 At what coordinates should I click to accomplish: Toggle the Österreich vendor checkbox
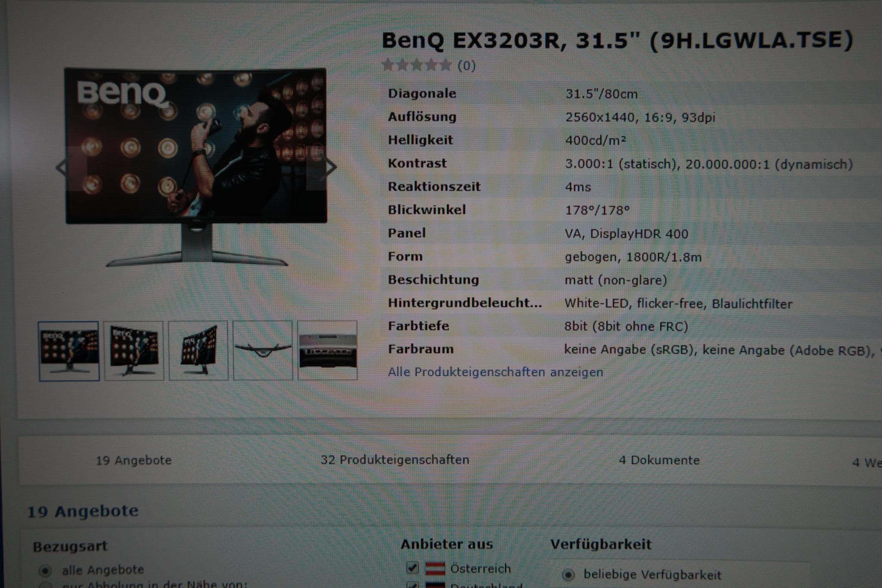coord(412,568)
